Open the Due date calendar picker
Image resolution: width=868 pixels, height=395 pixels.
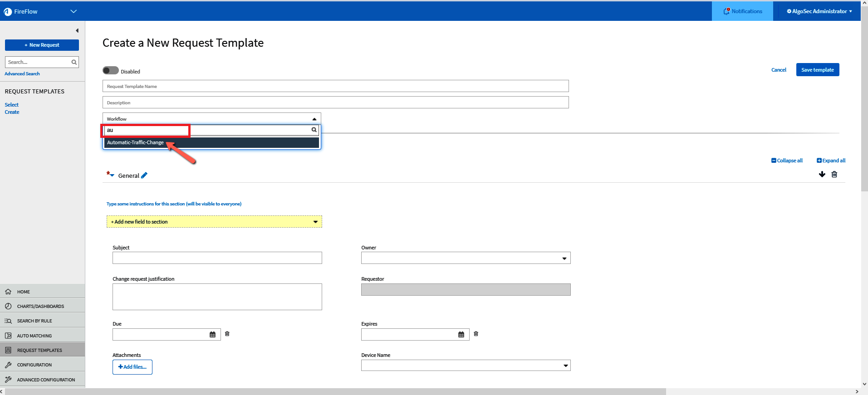(x=212, y=335)
